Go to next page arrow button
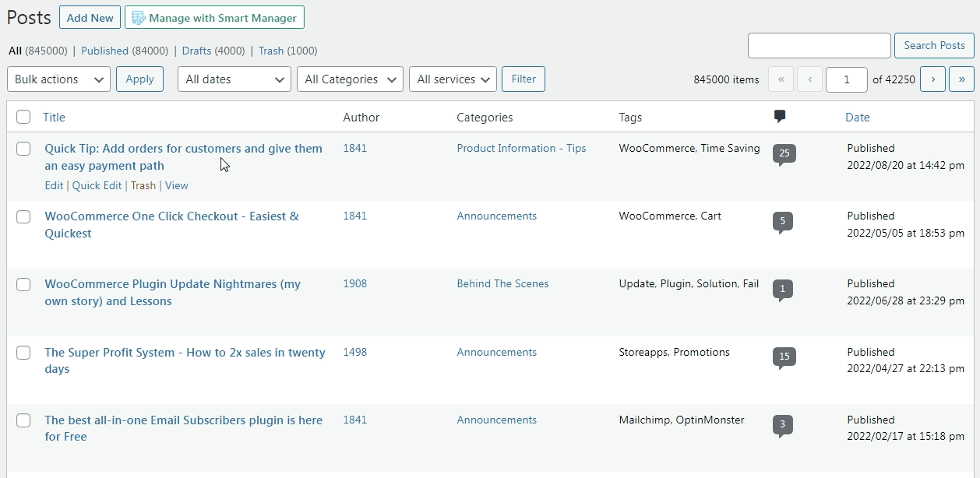The width and height of the screenshot is (980, 478). (x=932, y=79)
